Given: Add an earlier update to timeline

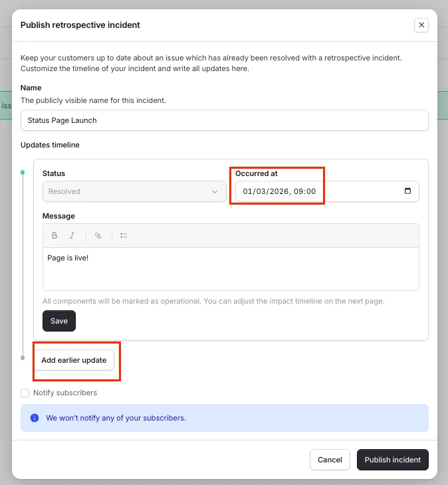Looking at the screenshot, I should tap(74, 360).
